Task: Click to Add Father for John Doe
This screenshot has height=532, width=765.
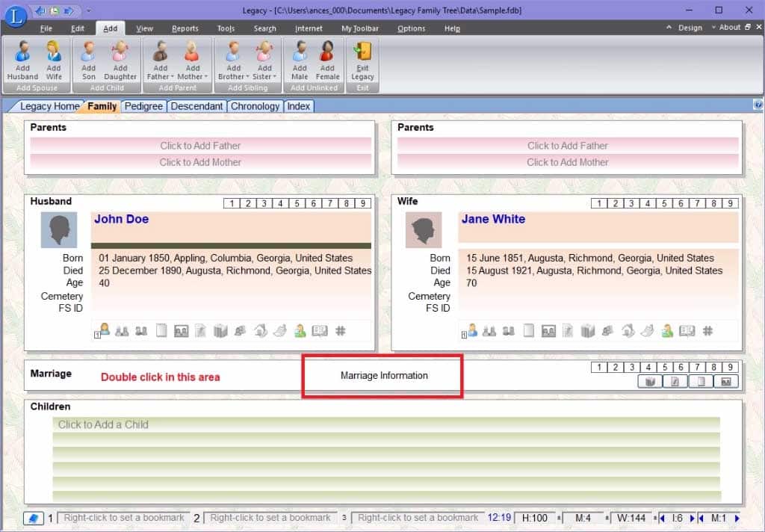Action: [x=200, y=146]
